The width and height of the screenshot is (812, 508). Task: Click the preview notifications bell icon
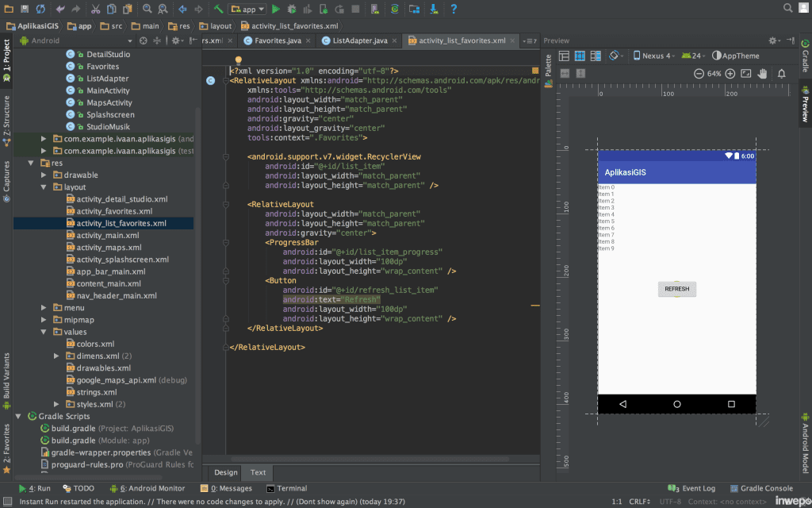[782, 74]
